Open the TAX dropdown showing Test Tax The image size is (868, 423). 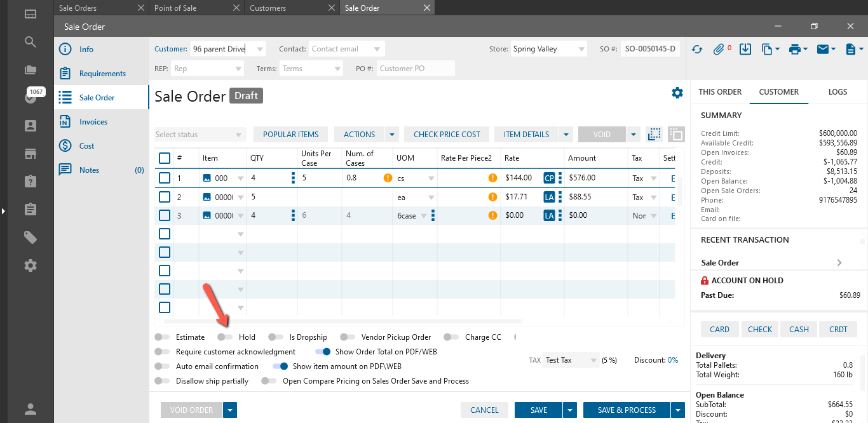[571, 360]
